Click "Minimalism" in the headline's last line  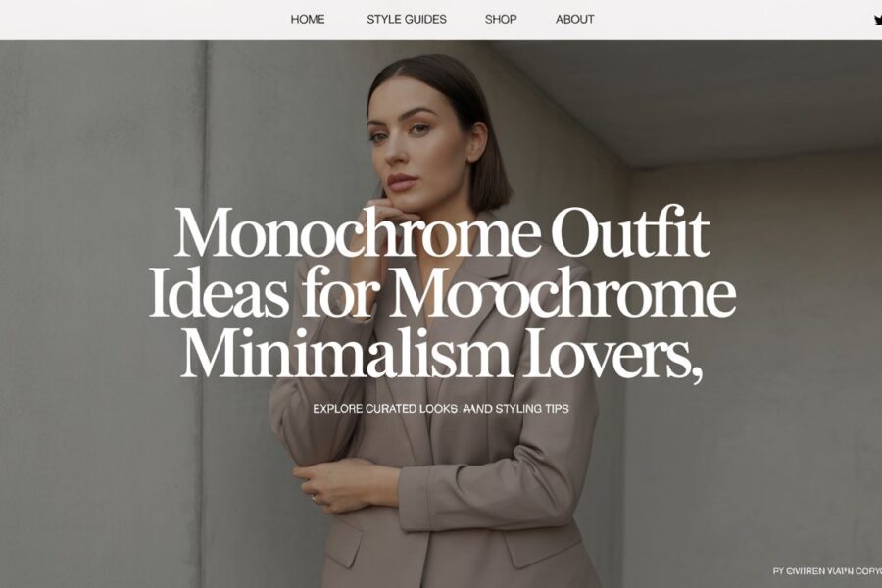pyautogui.click(x=346, y=354)
